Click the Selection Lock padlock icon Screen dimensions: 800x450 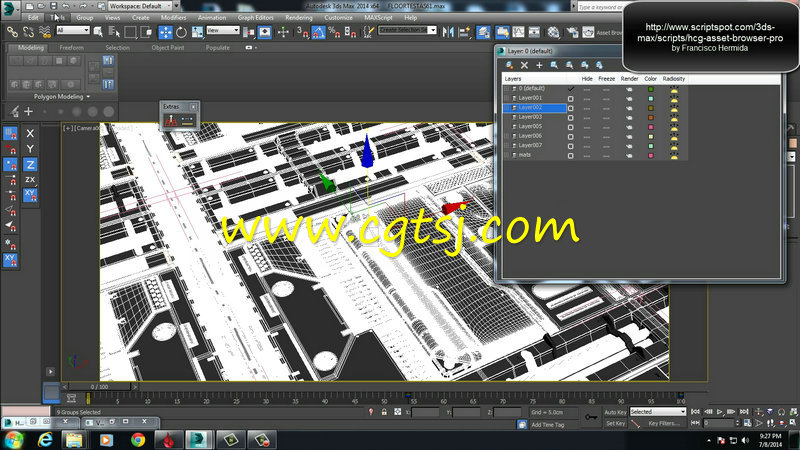384,412
